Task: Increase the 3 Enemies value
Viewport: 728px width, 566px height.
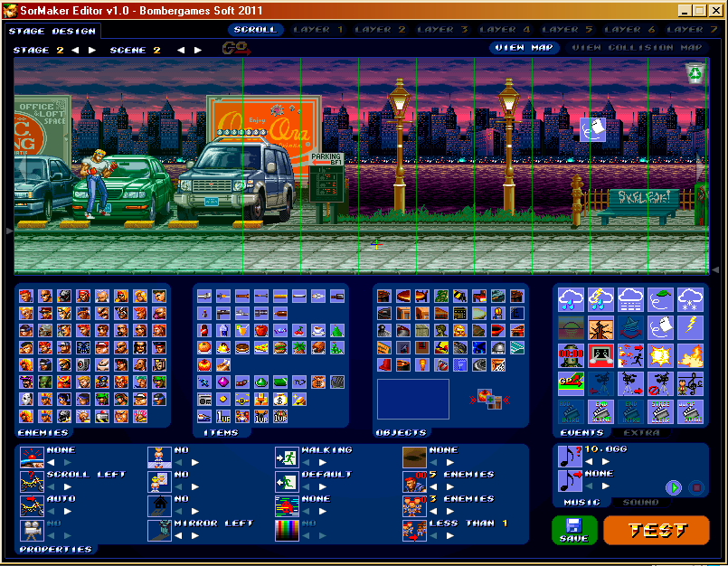Action: point(450,511)
